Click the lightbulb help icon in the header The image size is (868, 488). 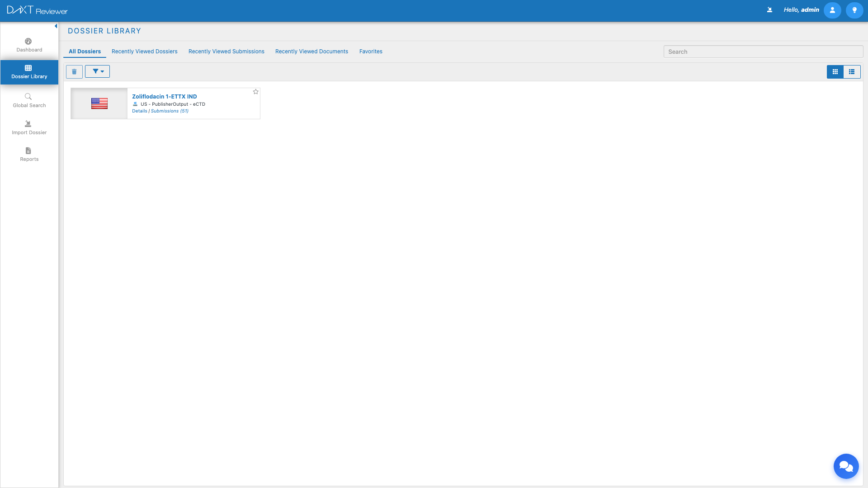854,10
